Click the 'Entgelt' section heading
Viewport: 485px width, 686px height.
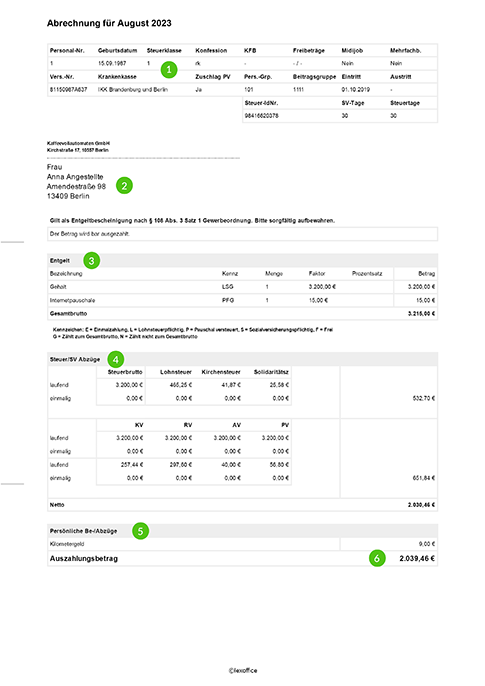coord(59,261)
